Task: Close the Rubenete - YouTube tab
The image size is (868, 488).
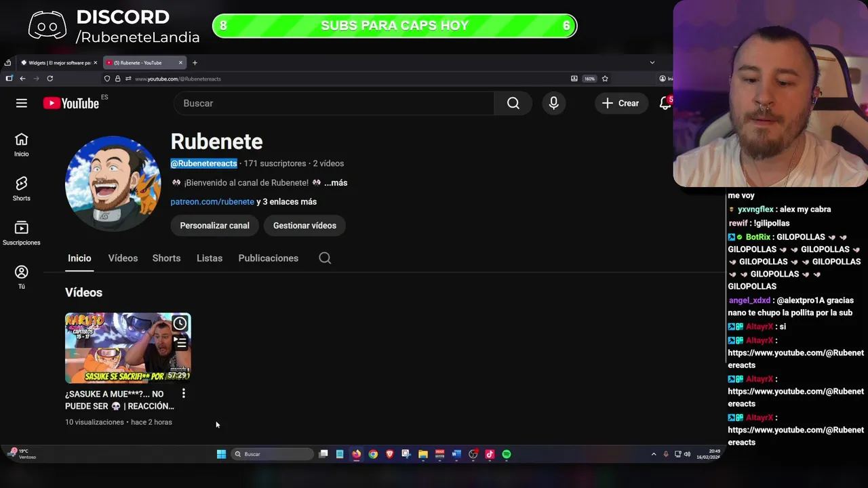Action: pos(180,63)
